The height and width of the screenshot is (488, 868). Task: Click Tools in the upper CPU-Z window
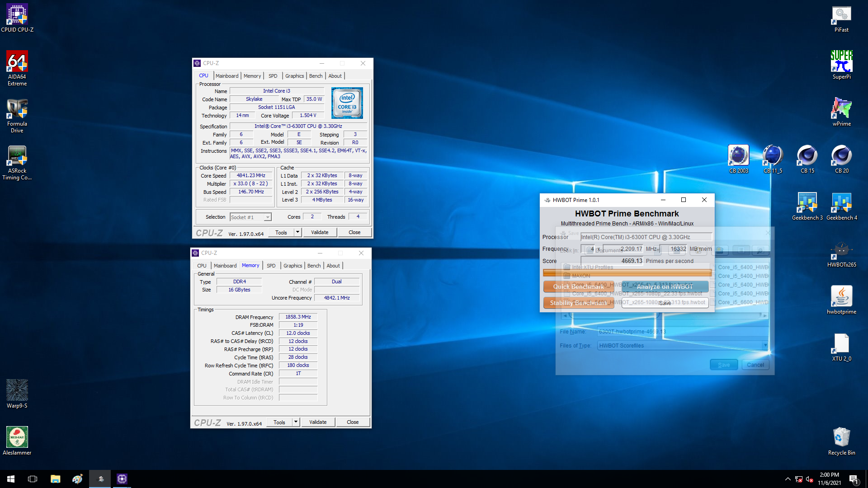click(x=281, y=232)
